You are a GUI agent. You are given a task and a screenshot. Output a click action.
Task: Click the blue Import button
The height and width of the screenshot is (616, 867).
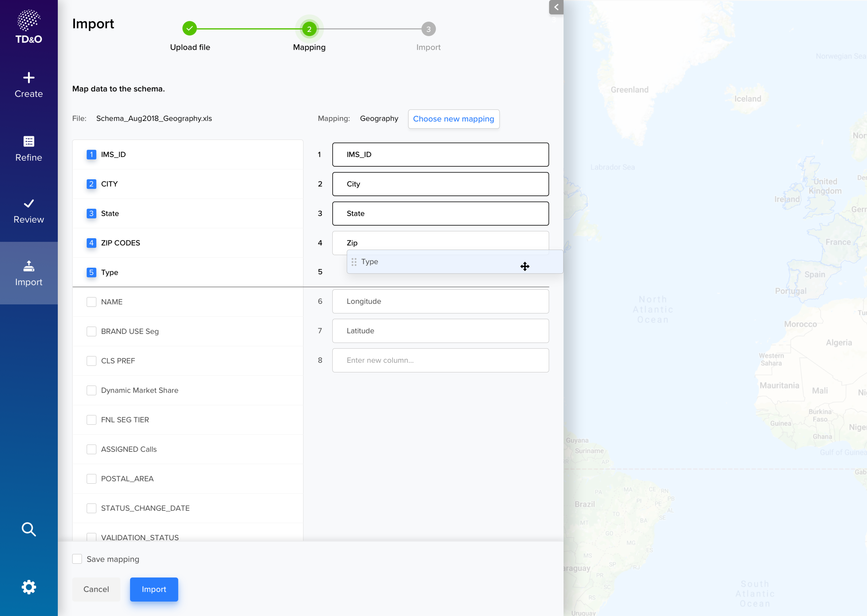154,589
